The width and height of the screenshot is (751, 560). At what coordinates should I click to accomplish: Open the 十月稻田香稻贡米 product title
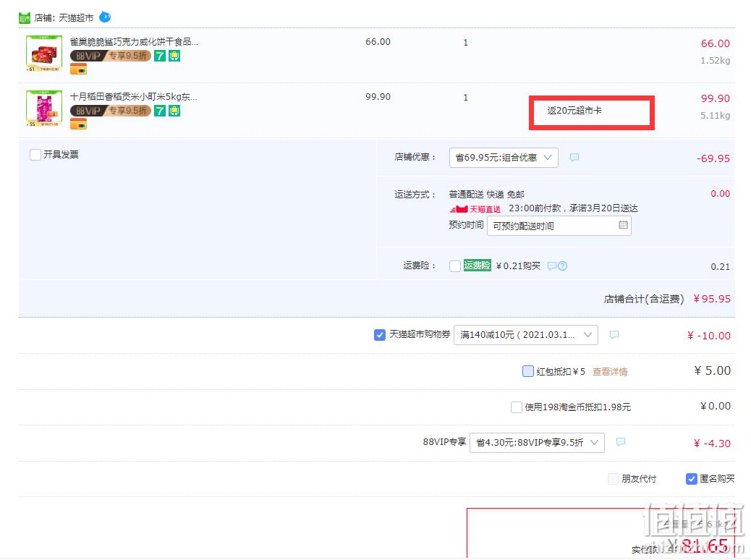[134, 97]
